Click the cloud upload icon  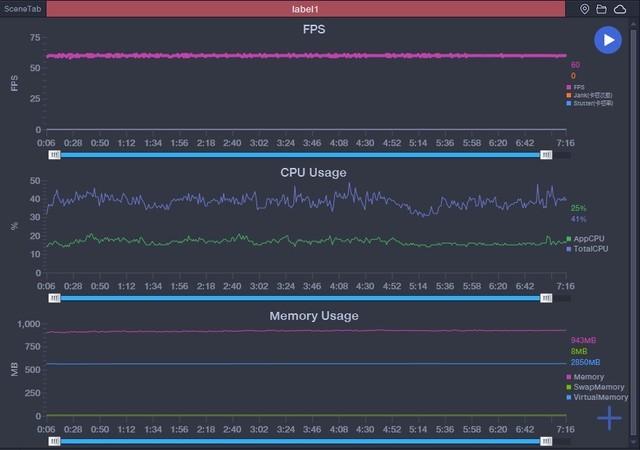coord(620,9)
